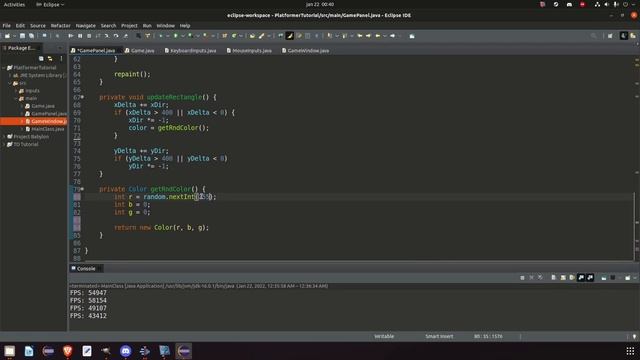Image resolution: width=640 pixels, height=360 pixels.
Task: Open the Show Applications grid
Action: coord(630,351)
